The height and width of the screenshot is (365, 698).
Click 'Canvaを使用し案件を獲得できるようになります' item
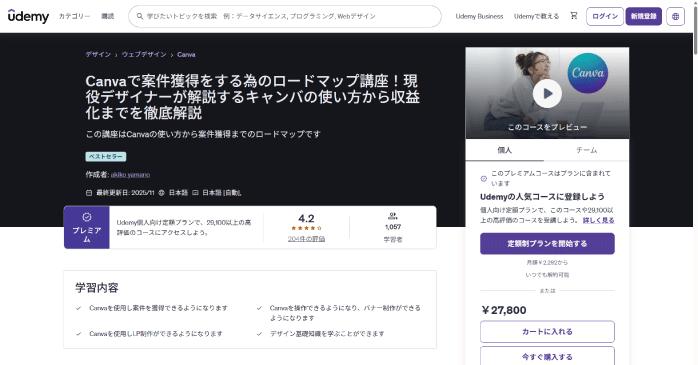(x=158, y=308)
